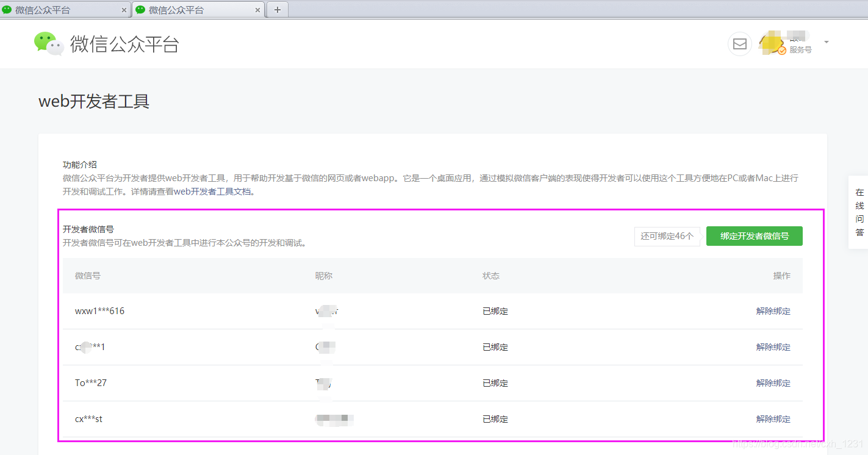Close the first 微信公众平台 browser tab
Screen dimensions: 868x455
point(124,10)
